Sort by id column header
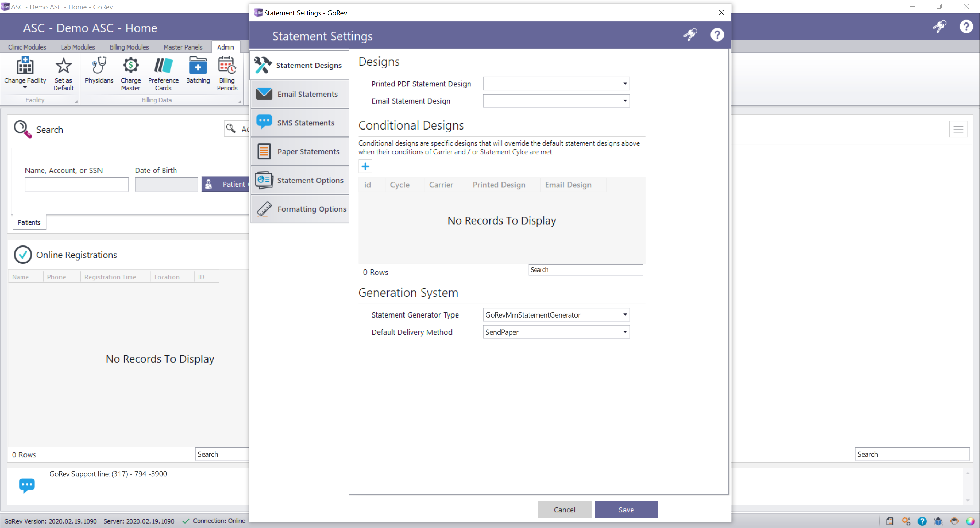Screen dimensions: 980x528 tap(371, 185)
